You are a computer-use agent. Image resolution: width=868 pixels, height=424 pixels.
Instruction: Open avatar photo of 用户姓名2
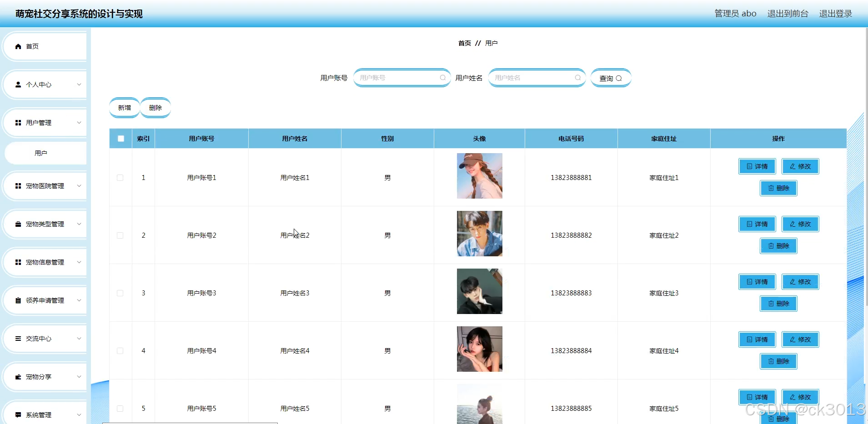tap(479, 234)
